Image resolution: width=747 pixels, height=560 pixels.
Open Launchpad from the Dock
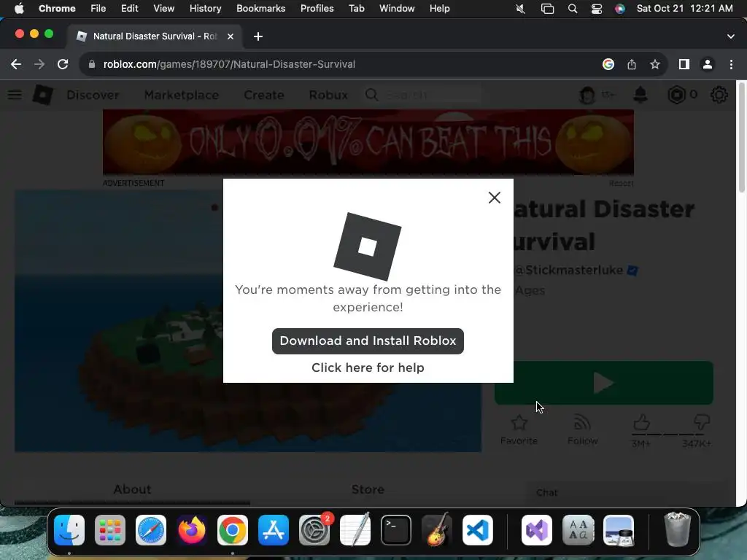pos(110,530)
